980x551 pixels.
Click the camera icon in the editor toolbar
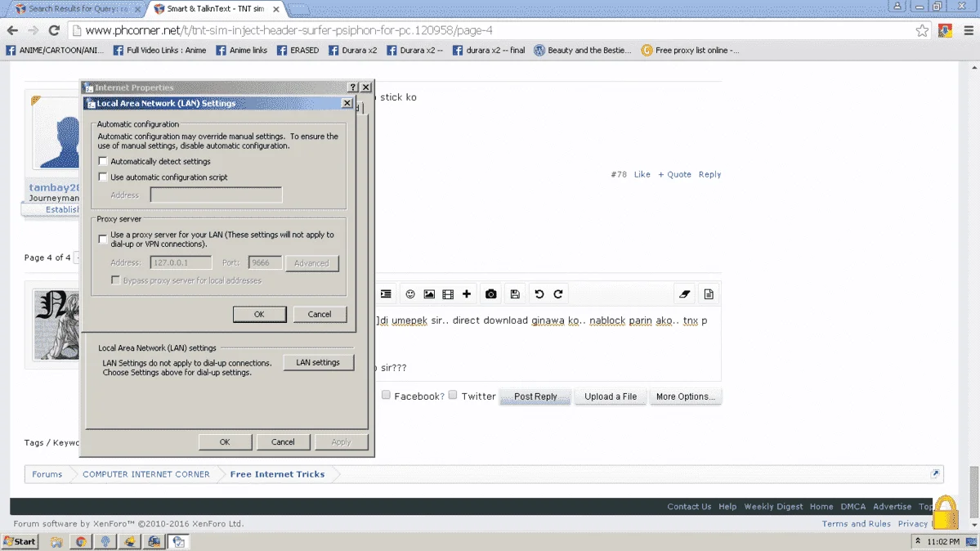click(x=490, y=294)
